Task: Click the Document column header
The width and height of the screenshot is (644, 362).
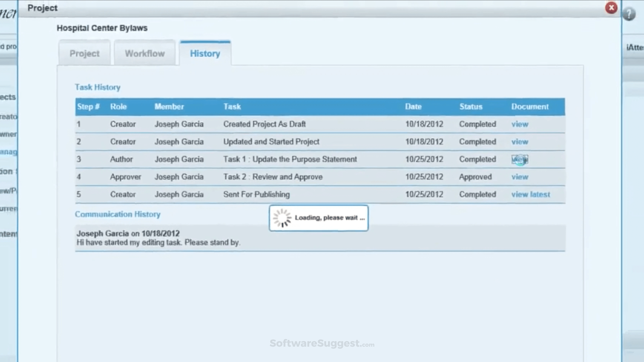Action: (530, 107)
